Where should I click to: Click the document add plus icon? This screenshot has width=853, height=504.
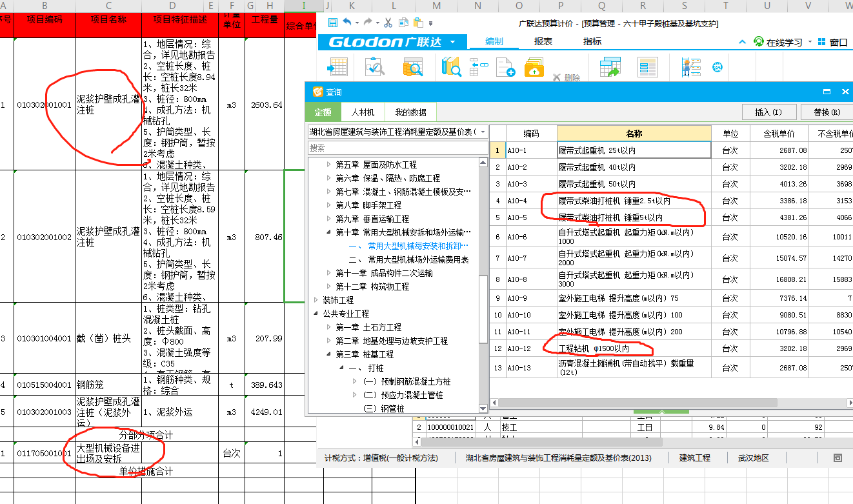[505, 66]
